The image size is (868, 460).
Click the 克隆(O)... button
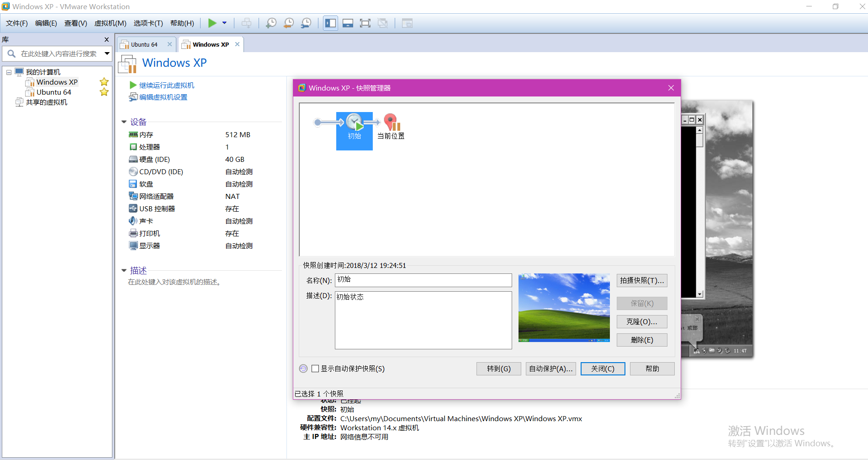(x=642, y=322)
